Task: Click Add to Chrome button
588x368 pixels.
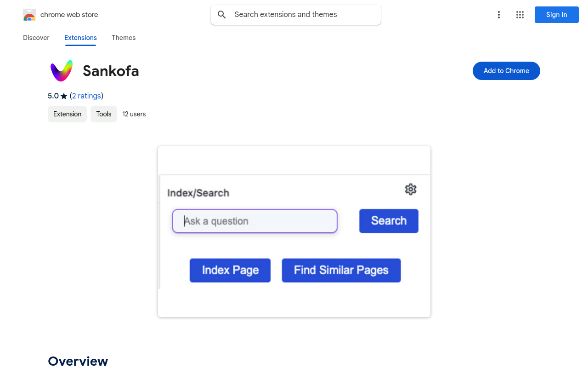Action: pyautogui.click(x=506, y=71)
